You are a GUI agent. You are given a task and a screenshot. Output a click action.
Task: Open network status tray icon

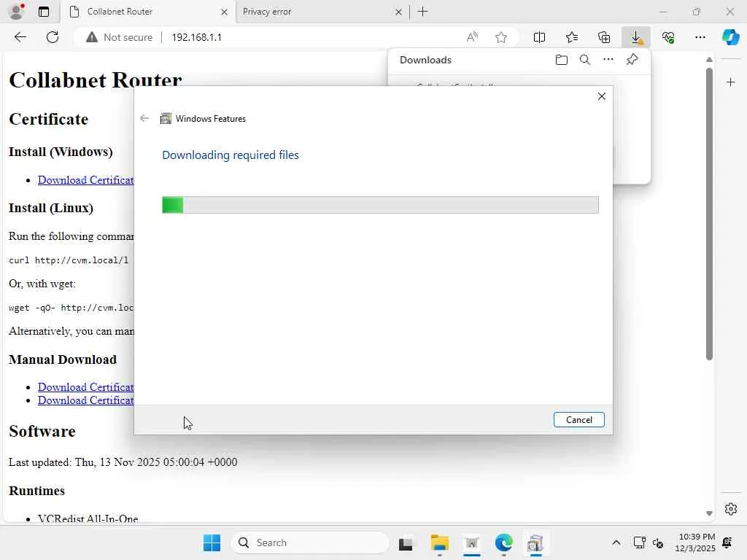(639, 542)
